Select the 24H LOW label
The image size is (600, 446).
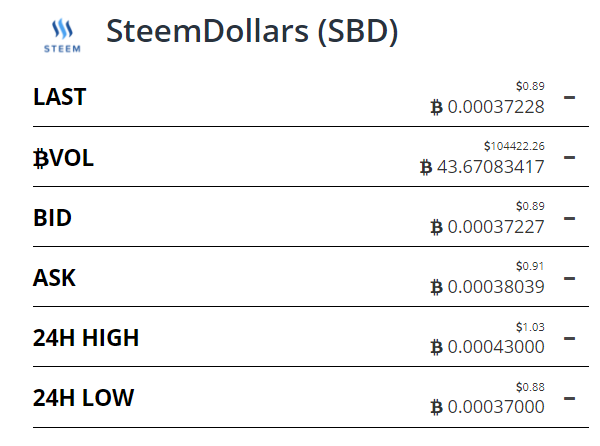[83, 398]
